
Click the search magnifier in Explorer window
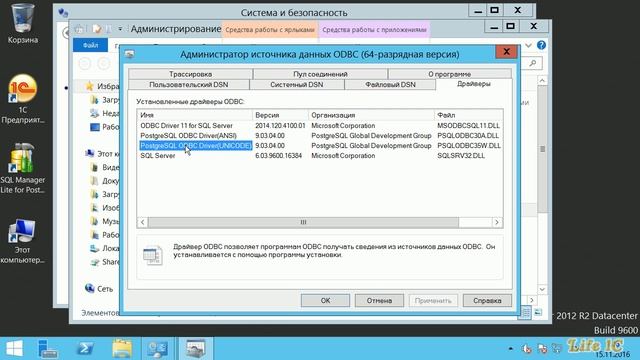tap(532, 63)
